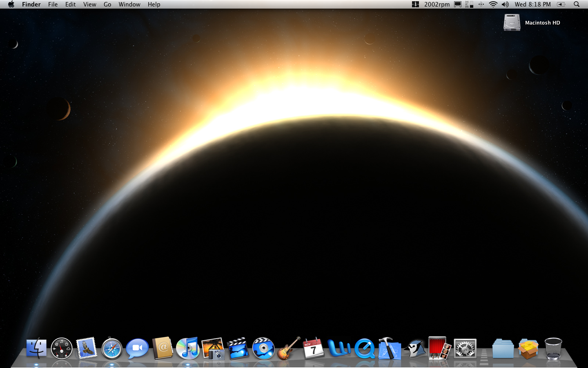Open the Trash in the Dock

[553, 349]
